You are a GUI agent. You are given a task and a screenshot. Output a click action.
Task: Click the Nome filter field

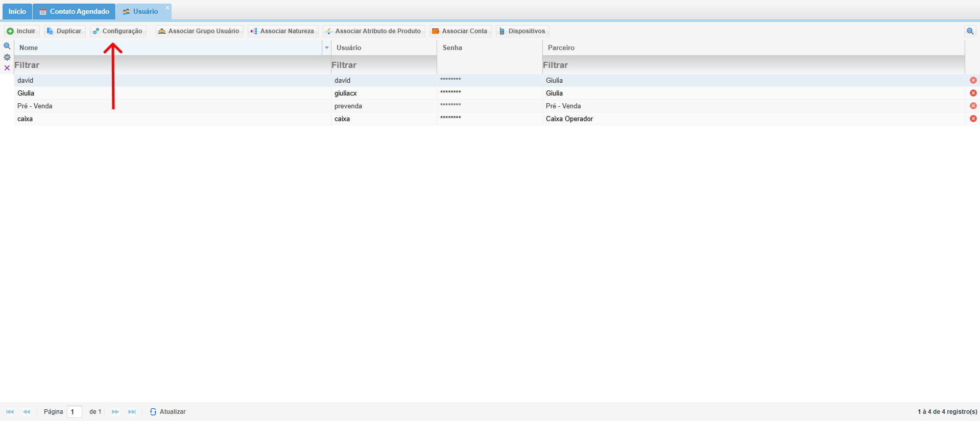click(x=169, y=65)
